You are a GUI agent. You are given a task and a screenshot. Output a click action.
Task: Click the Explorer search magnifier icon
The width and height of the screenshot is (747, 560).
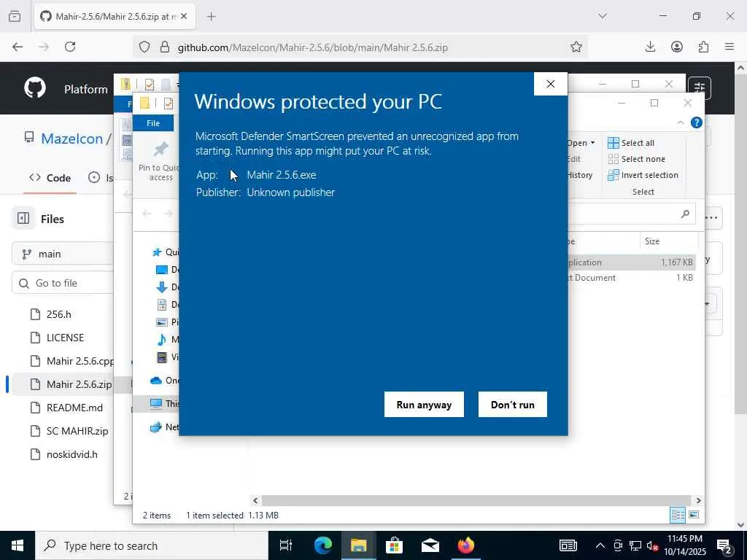point(685,214)
